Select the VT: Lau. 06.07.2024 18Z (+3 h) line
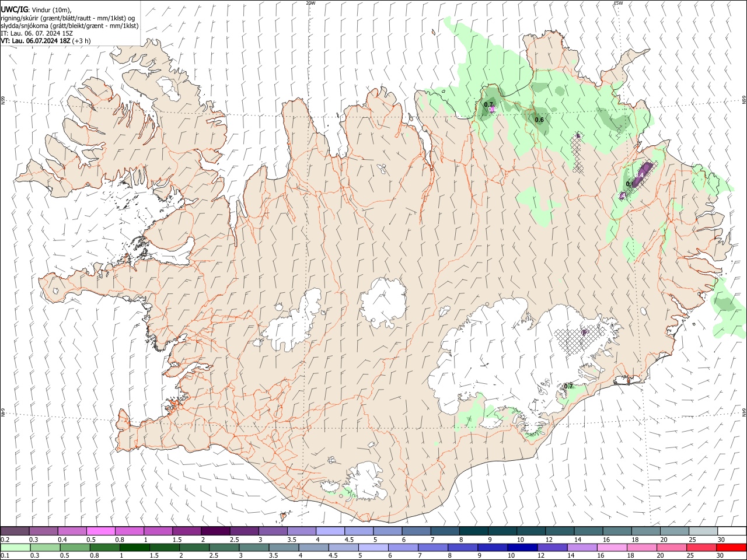This screenshot has height=560, width=747. click(46, 41)
